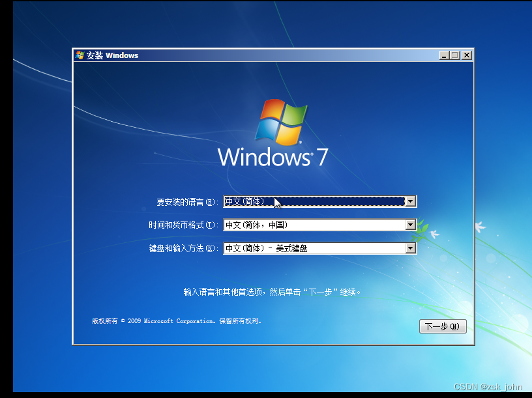Click the 键盘和输入方法(K) label
The image size is (532, 398).
click(x=183, y=248)
